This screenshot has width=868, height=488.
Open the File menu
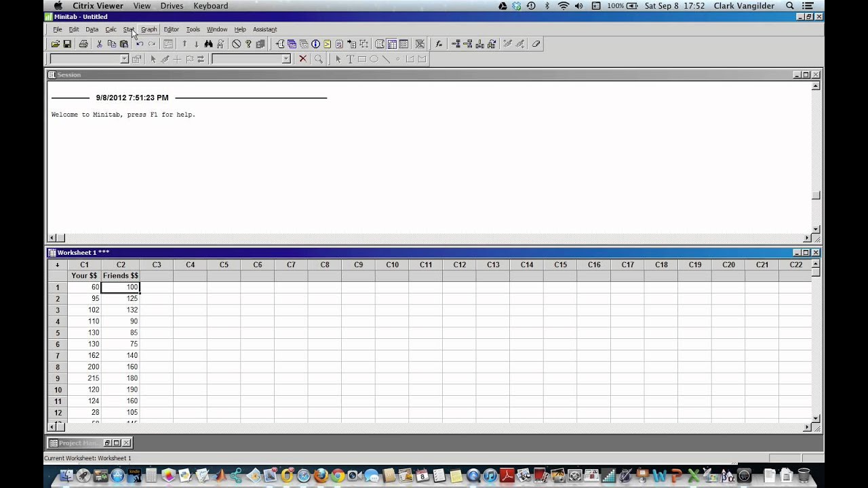point(58,29)
